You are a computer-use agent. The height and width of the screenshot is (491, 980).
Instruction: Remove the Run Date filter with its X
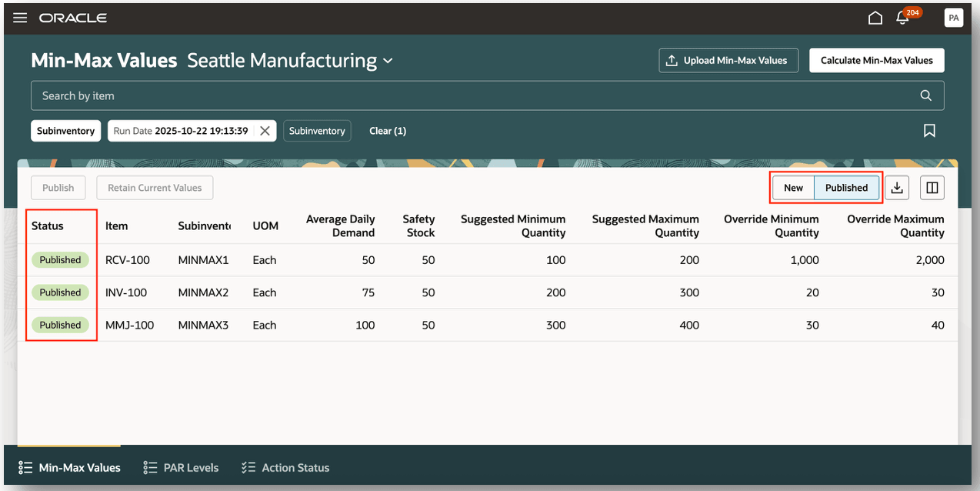coord(265,130)
